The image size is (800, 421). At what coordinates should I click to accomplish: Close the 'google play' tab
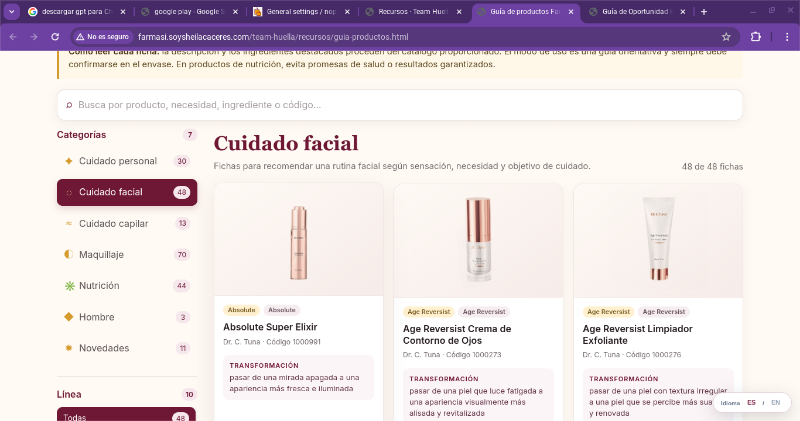235,12
